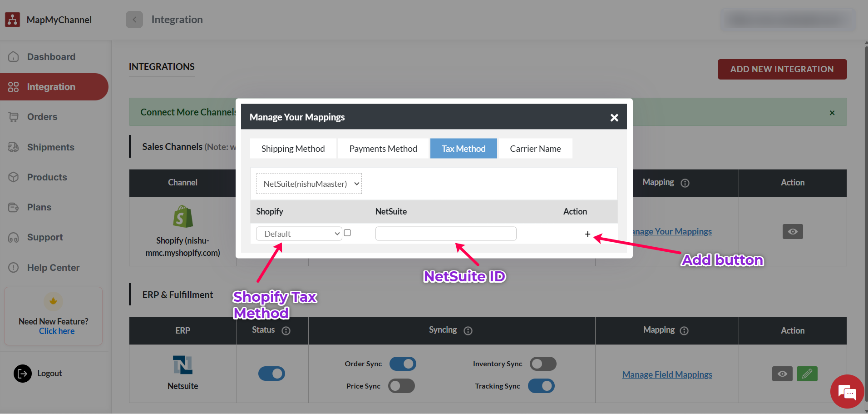Disable the Tracking Sync switch

click(x=541, y=386)
